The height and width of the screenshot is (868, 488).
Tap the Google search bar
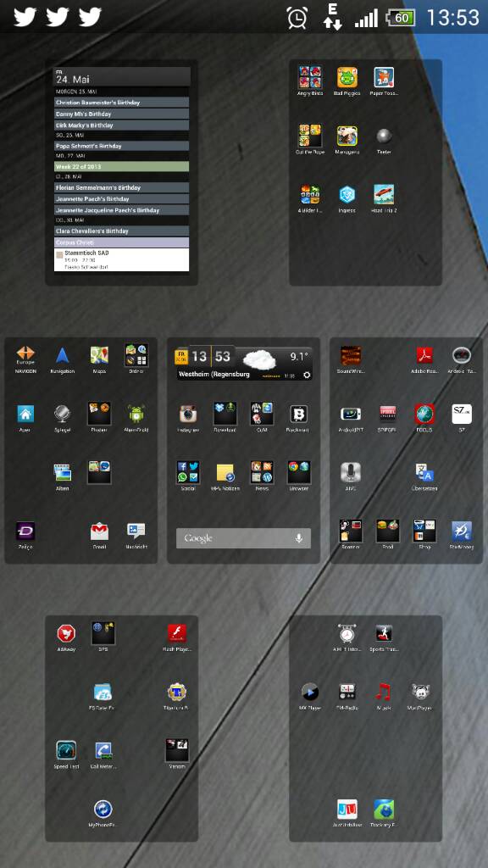243,538
